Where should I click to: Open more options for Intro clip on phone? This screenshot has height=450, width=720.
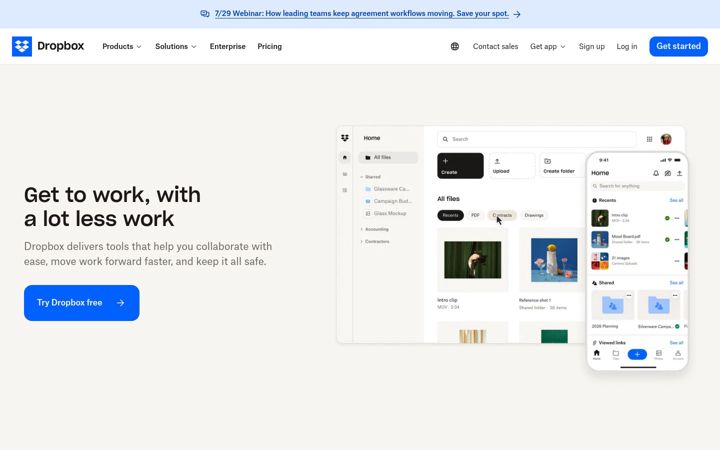[x=677, y=218]
